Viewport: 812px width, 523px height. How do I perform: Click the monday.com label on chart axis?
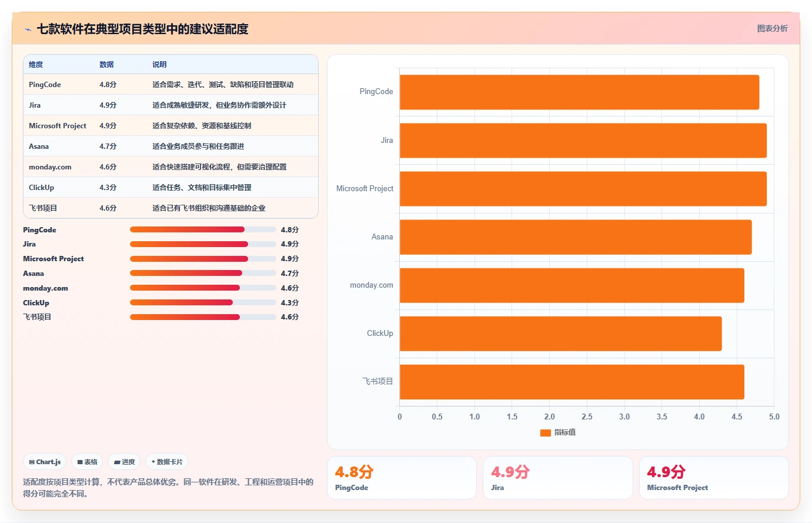pos(372,285)
